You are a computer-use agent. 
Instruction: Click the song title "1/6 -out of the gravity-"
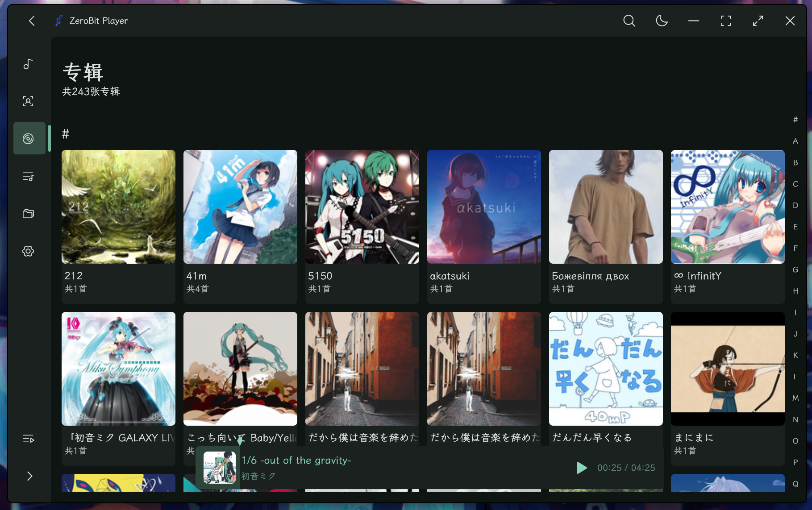click(296, 460)
